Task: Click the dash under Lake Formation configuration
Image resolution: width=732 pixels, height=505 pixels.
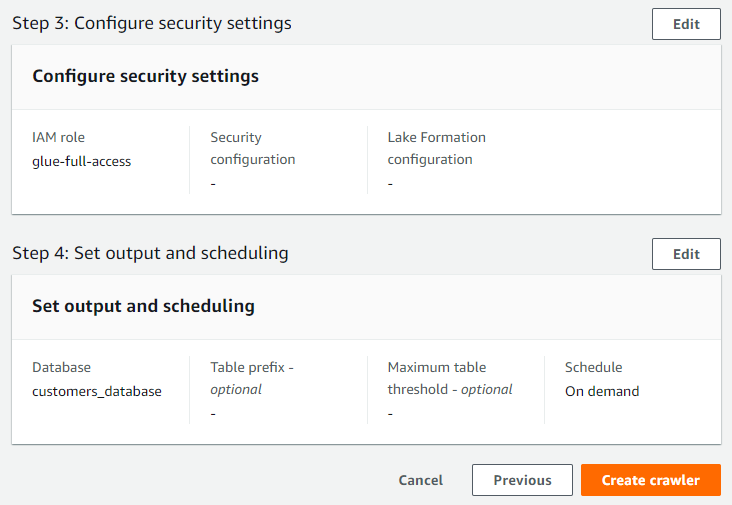Action: tap(390, 184)
